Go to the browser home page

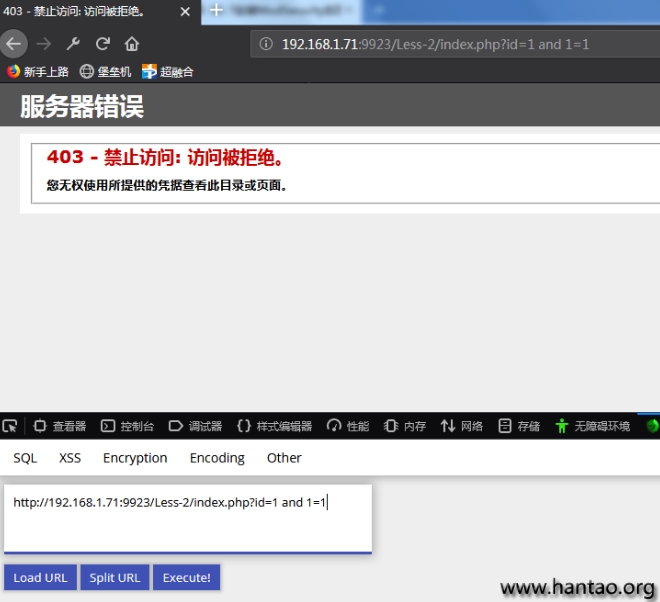point(131,44)
